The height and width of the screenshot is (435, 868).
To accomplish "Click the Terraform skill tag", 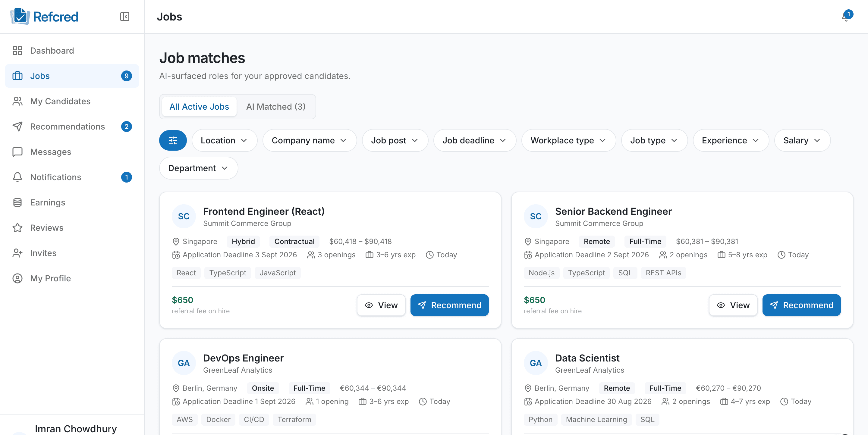I will click(294, 419).
